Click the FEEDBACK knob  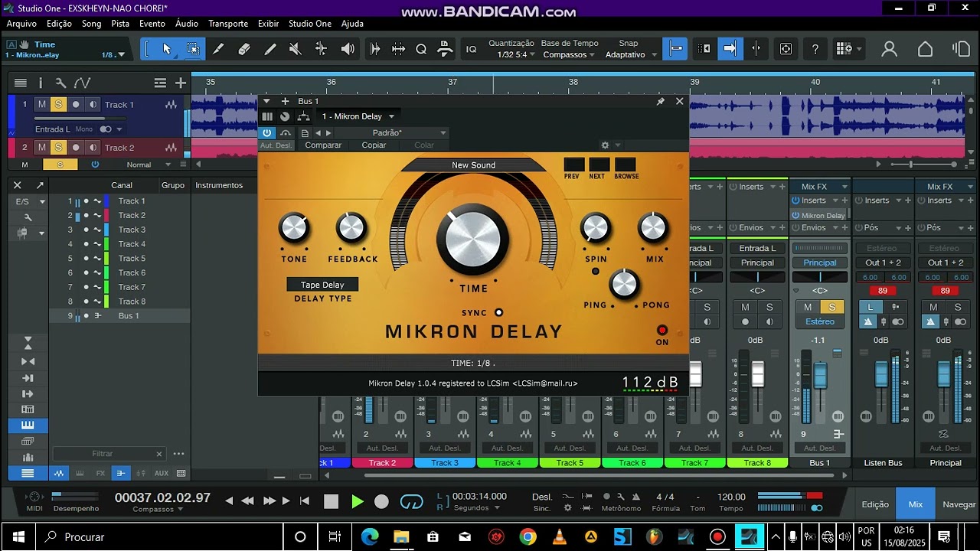[351, 228]
